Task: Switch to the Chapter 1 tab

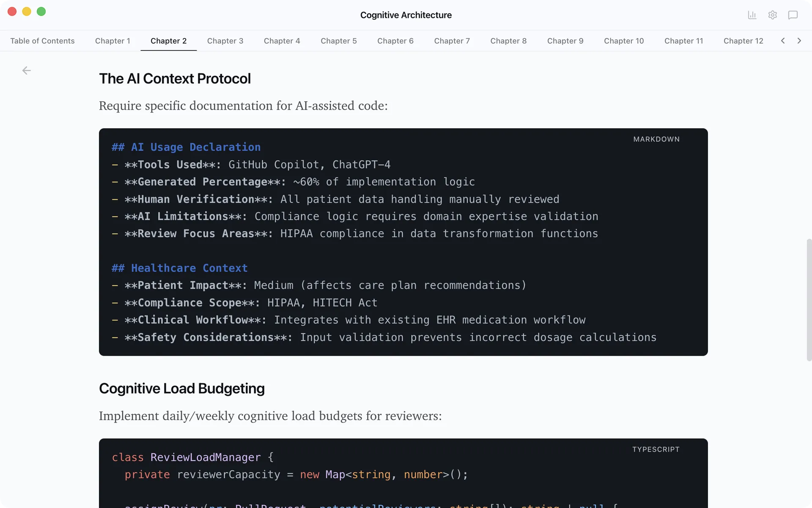Action: point(112,41)
